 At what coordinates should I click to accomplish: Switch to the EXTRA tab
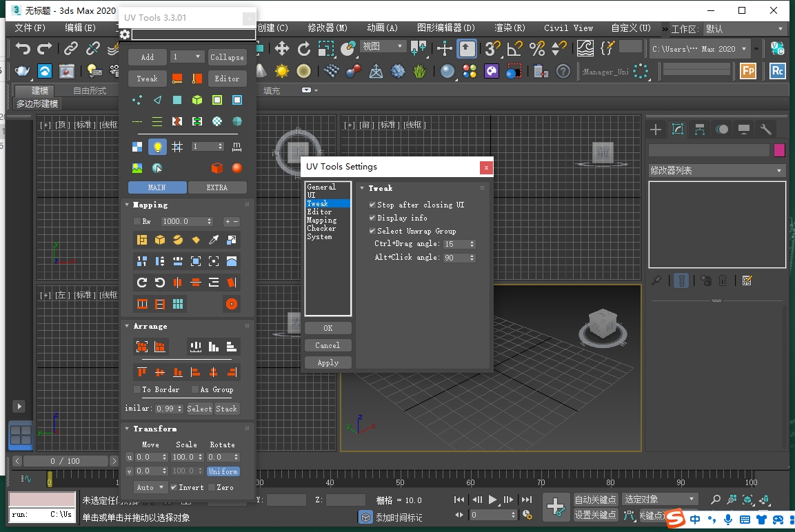coord(217,187)
